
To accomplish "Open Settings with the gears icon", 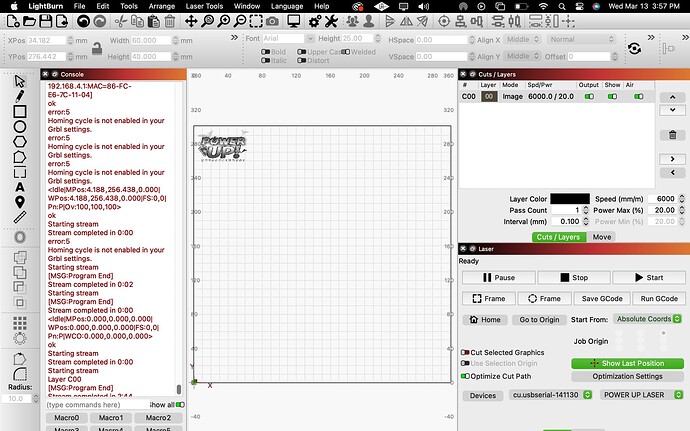I will coord(315,21).
